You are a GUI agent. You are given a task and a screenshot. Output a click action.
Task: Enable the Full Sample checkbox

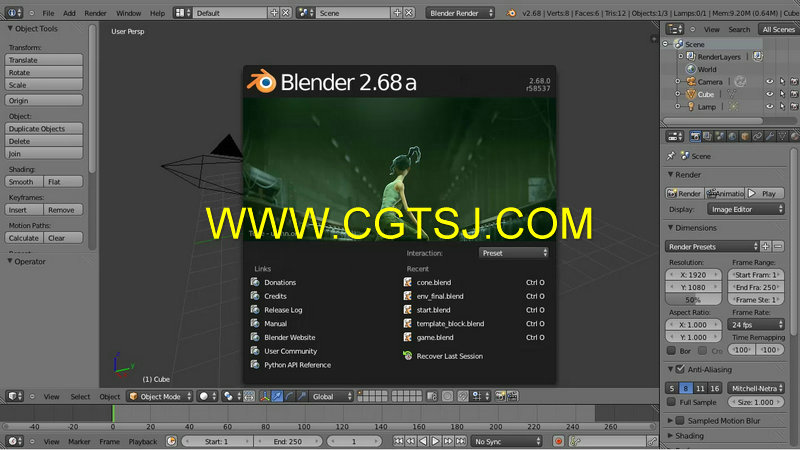point(671,402)
